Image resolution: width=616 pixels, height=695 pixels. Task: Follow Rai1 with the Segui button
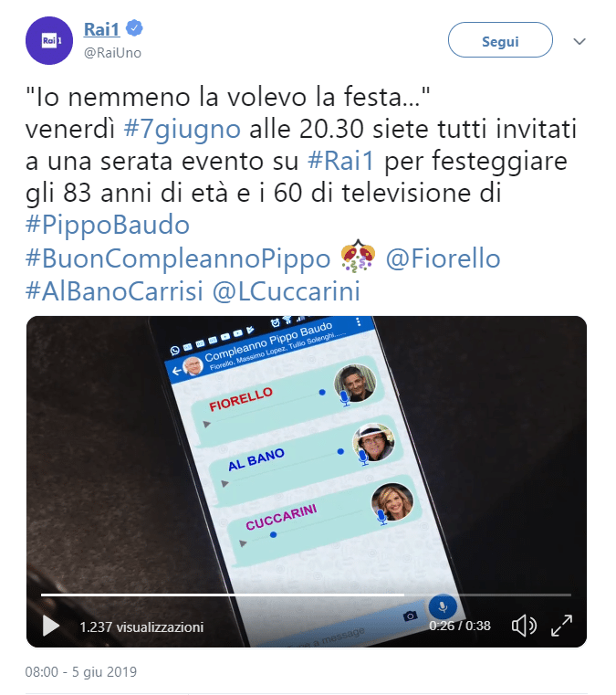(x=500, y=40)
